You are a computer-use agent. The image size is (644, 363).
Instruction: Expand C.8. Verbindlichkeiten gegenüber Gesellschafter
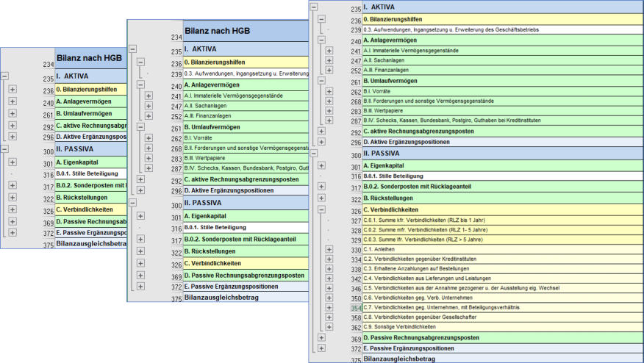pyautogui.click(x=329, y=317)
